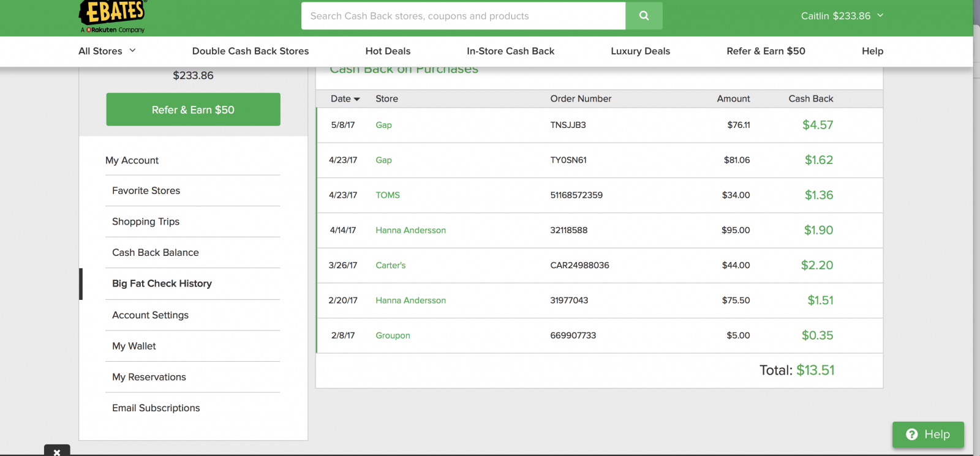980x456 pixels.
Task: Open the TOMS store link
Action: 388,195
